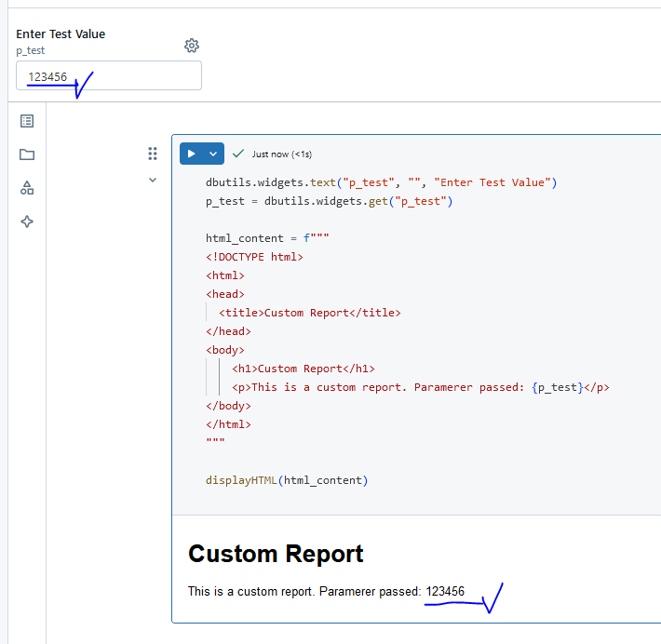Click the cell drag handle dots
Screen dimensions: 661x644
click(x=153, y=154)
